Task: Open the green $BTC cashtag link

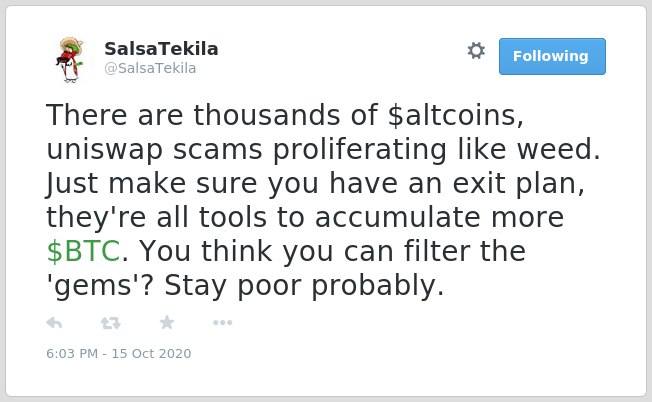Action: pyautogui.click(x=83, y=252)
